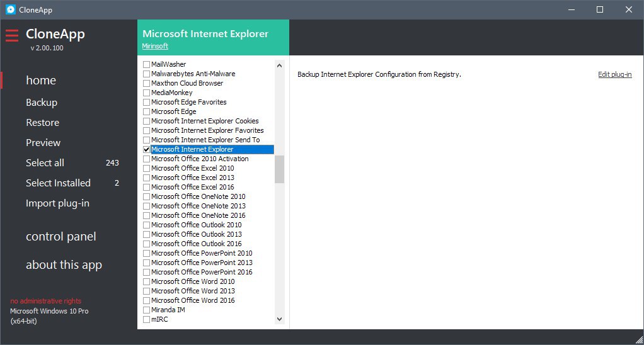Select Microsoft Office Outlook 2016 entry text
644x345 pixels.
tap(197, 244)
